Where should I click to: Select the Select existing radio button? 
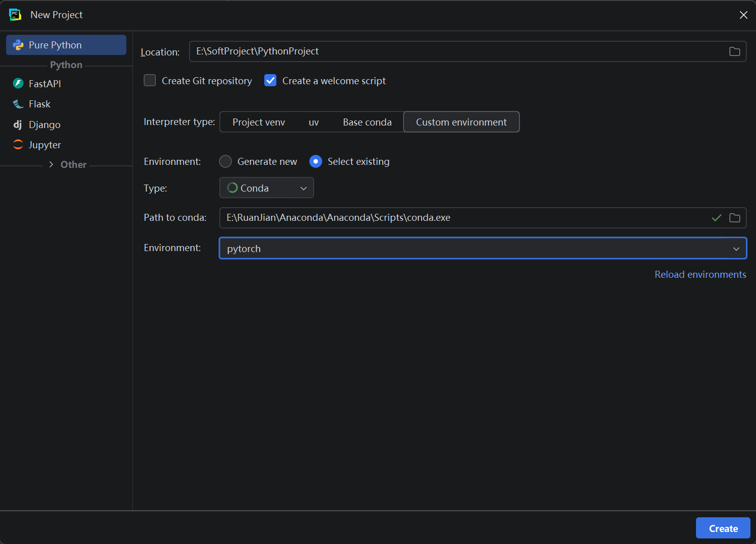(316, 161)
